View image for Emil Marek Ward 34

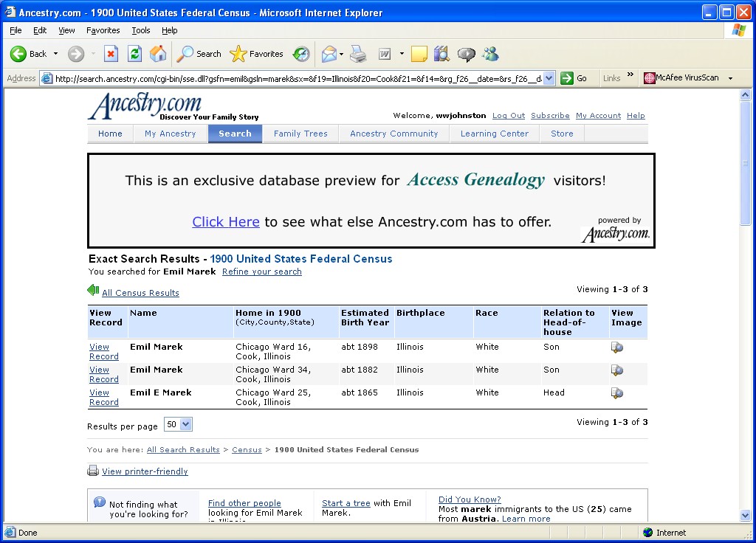616,370
